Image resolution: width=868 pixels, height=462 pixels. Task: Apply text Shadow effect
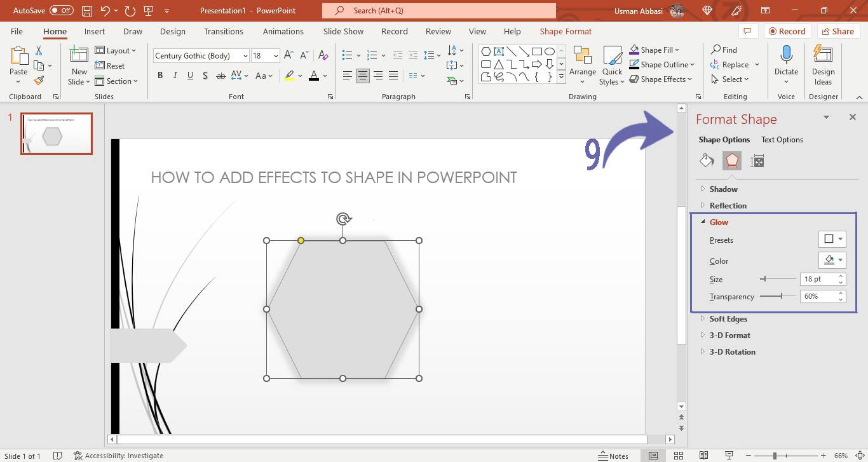tap(205, 76)
